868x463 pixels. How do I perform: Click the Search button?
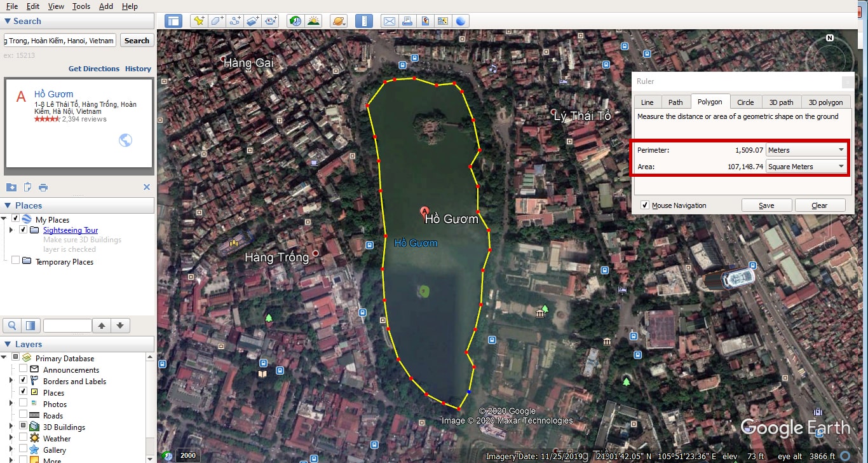pyautogui.click(x=137, y=41)
